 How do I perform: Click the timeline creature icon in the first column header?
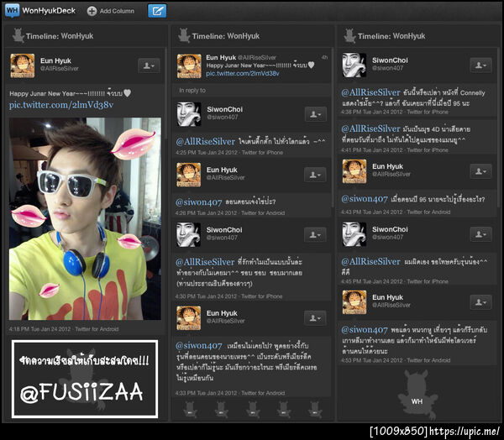[18, 35]
